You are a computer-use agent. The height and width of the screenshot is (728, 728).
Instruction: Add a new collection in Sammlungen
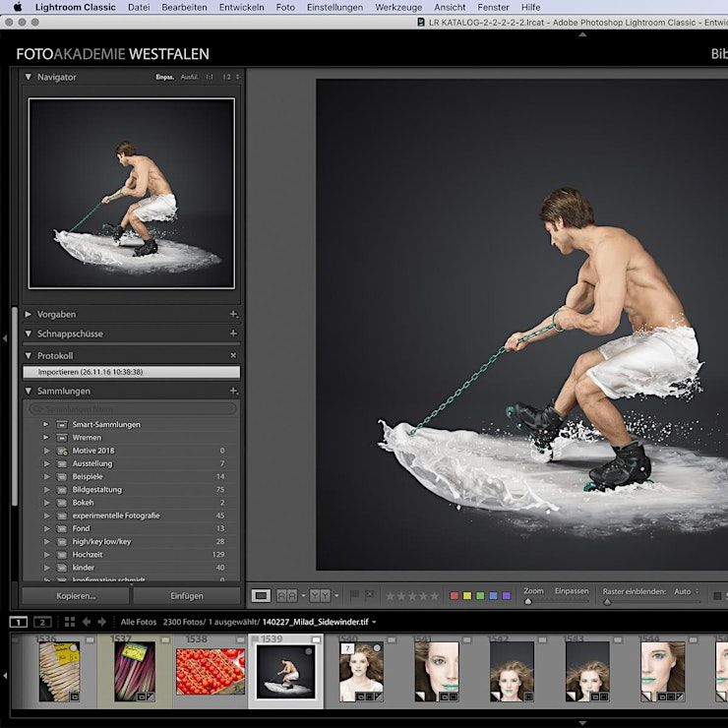[x=233, y=392]
